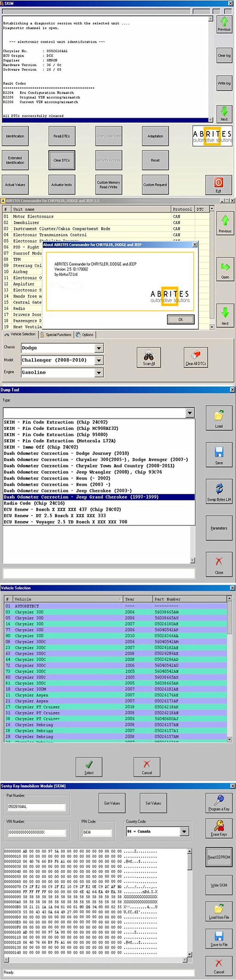This screenshot has height=980, width=236.
Task: Click the red Exit power icon
Action: pyautogui.click(x=218, y=185)
